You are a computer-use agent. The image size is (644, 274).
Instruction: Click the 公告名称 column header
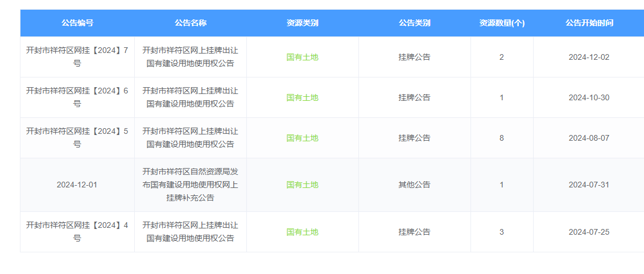coord(190,23)
